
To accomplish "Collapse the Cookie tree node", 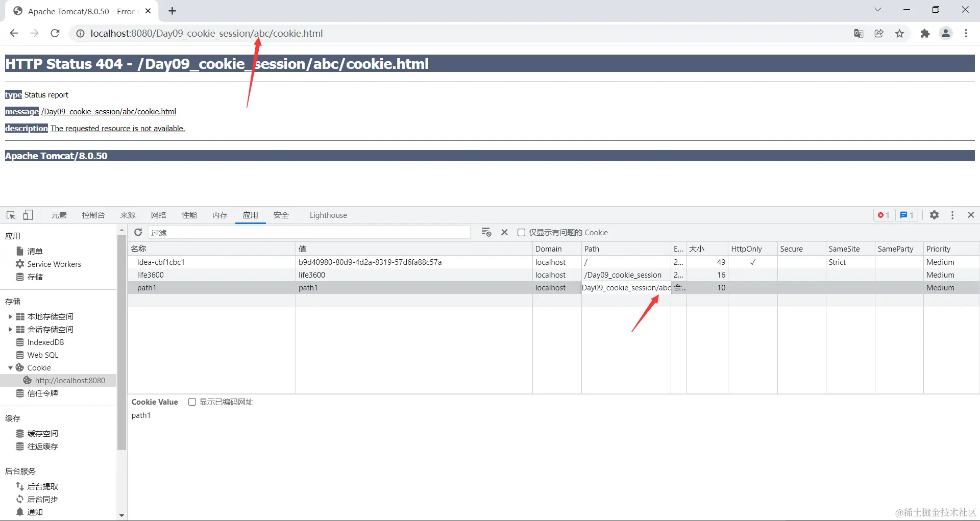I will click(10, 367).
